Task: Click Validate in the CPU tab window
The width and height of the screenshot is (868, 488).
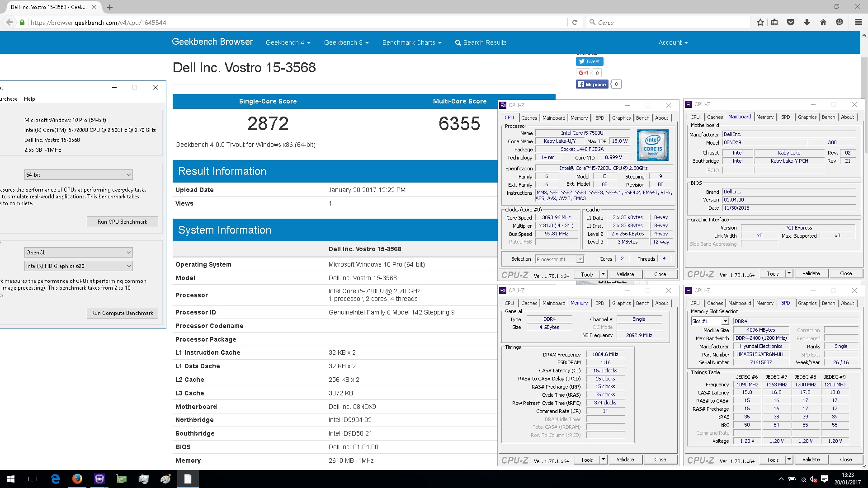Action: tap(625, 274)
